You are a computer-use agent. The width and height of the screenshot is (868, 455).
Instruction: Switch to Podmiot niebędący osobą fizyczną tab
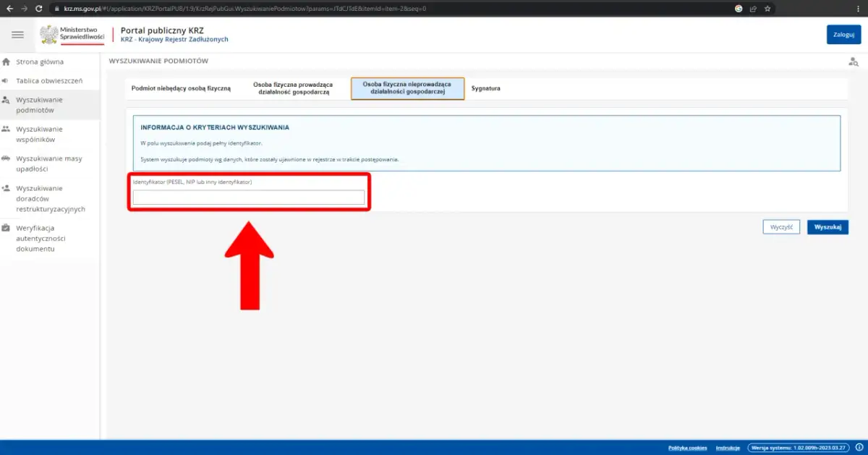tap(181, 88)
